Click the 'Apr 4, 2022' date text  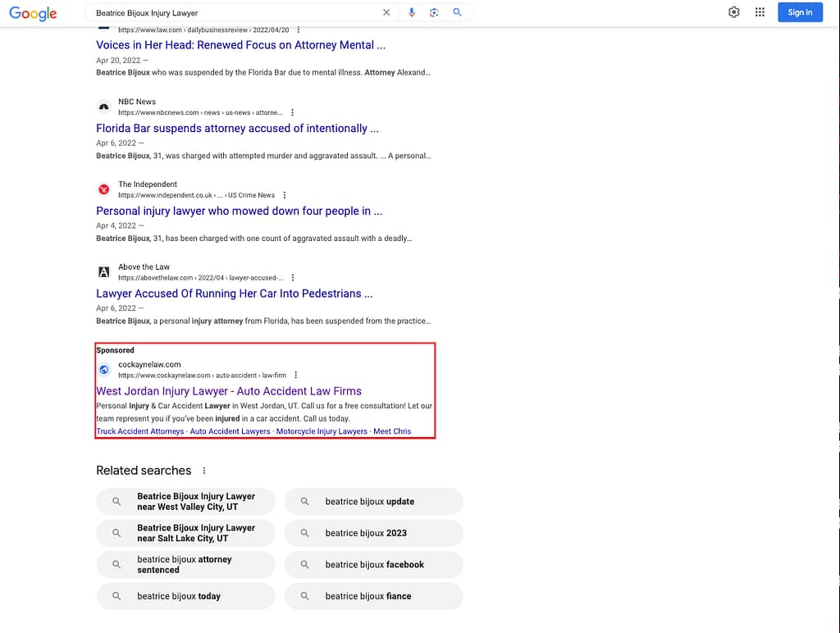pyautogui.click(x=116, y=225)
